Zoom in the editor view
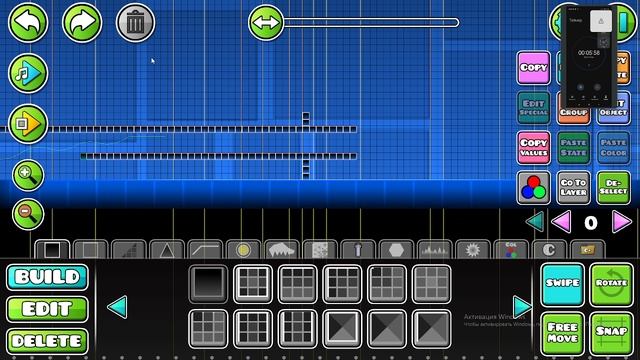Image resolution: width=640 pixels, height=360 pixels. tap(28, 175)
